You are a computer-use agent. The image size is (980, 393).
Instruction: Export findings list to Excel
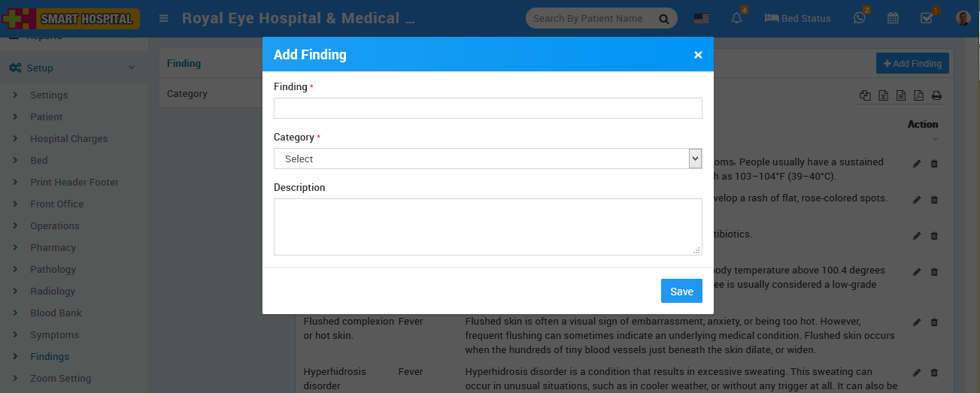884,95
